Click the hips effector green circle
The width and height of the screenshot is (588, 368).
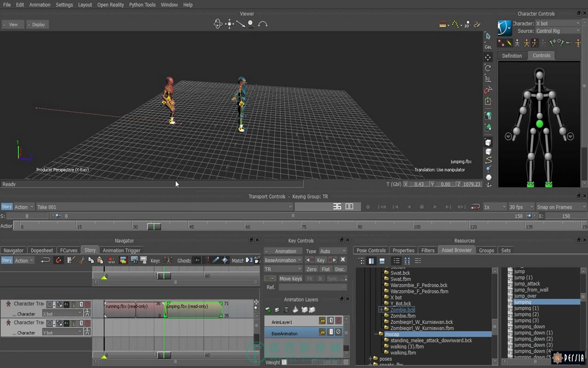[540, 124]
